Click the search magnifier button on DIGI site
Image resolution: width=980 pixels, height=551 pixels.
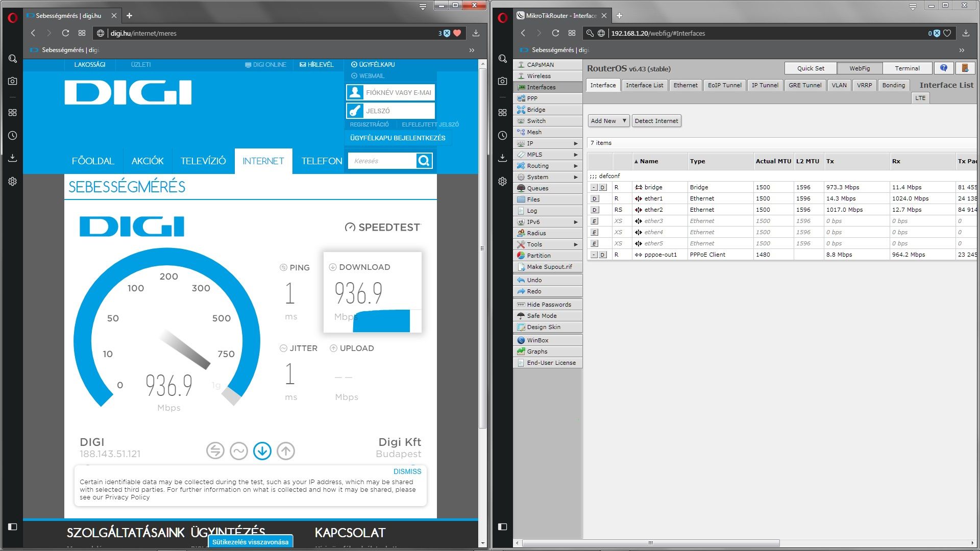tap(424, 161)
